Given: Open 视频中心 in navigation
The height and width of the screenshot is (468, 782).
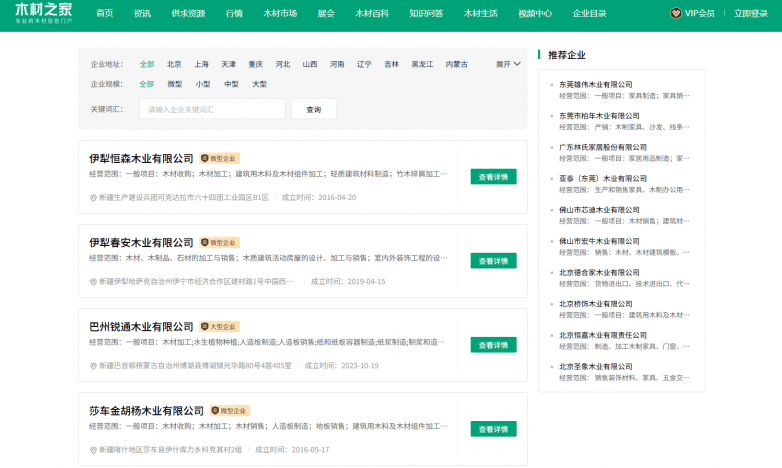Looking at the screenshot, I should click(x=535, y=13).
